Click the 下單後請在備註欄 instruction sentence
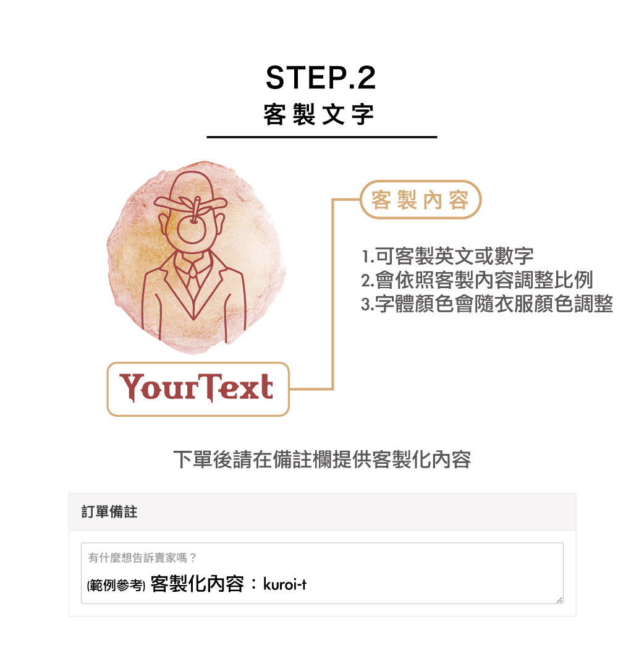 (322, 459)
